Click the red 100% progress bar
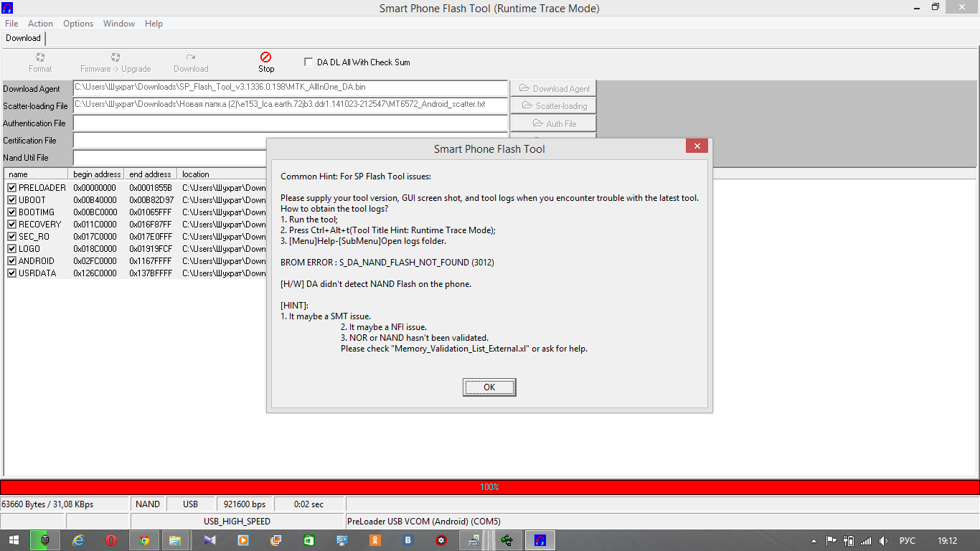This screenshot has height=551, width=980. click(489, 487)
